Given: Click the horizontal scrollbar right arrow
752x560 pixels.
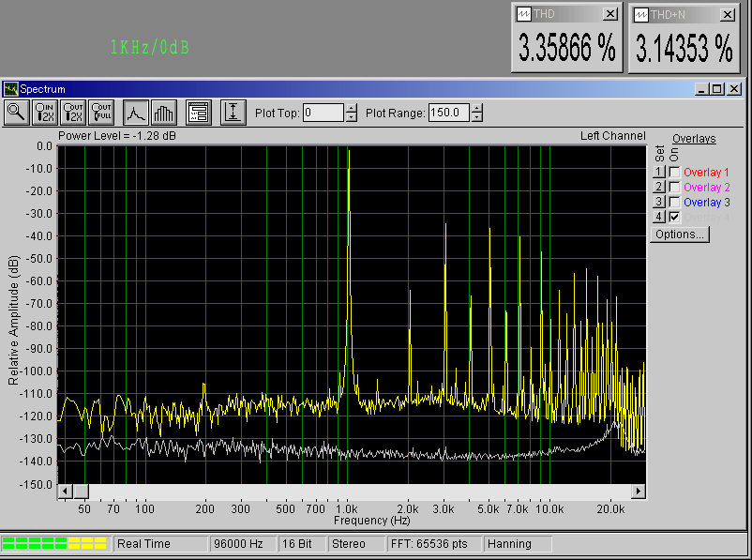Looking at the screenshot, I should (x=639, y=491).
